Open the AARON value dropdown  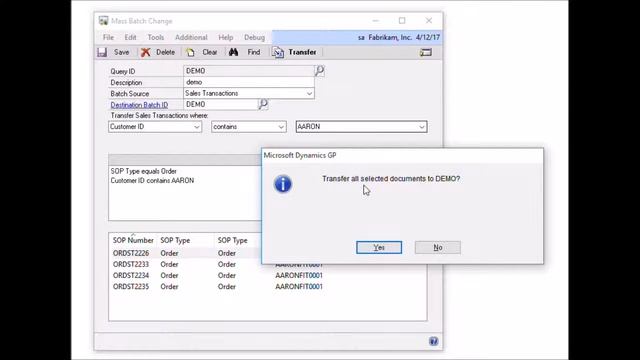pos(422,127)
